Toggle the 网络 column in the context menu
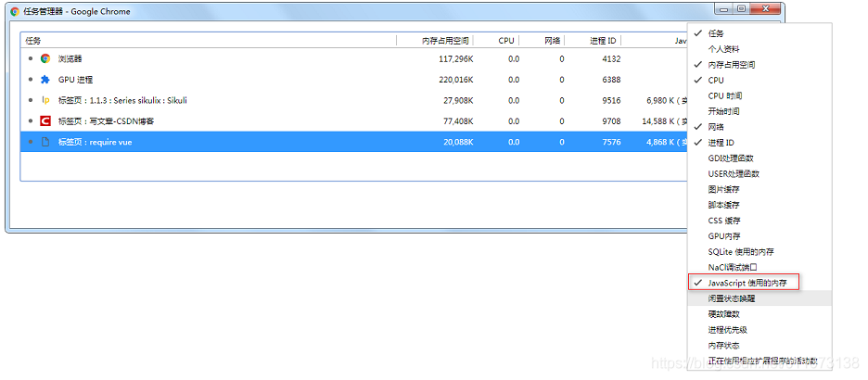868x380 pixels. point(759,127)
